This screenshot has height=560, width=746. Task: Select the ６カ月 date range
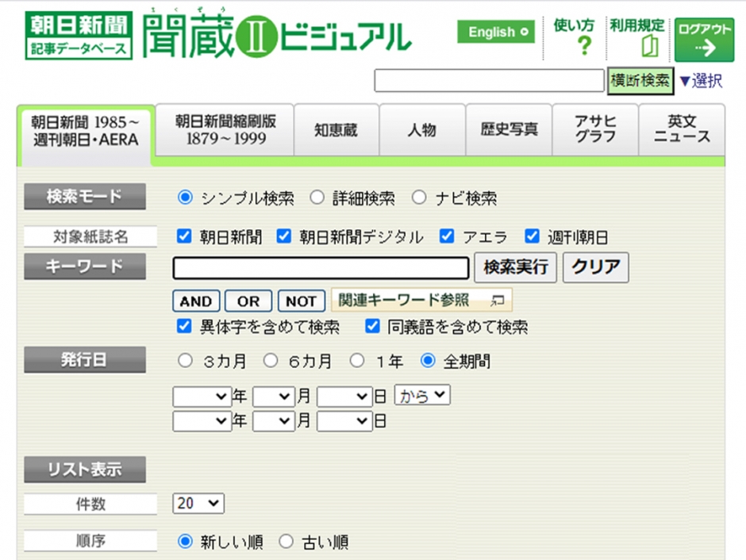[x=271, y=361]
